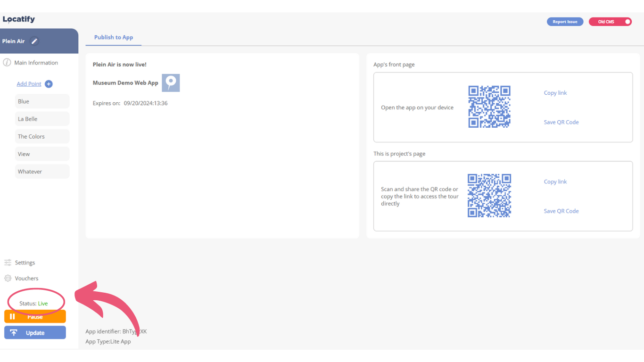Toggle the Old CMS switch
Viewport: 644px width, 362px height.
pos(610,22)
